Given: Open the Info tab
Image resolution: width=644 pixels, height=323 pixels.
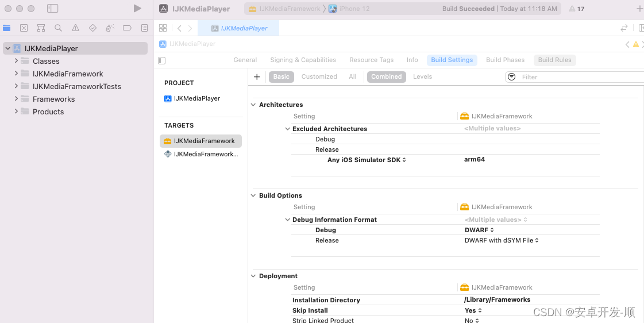Looking at the screenshot, I should tap(412, 60).
